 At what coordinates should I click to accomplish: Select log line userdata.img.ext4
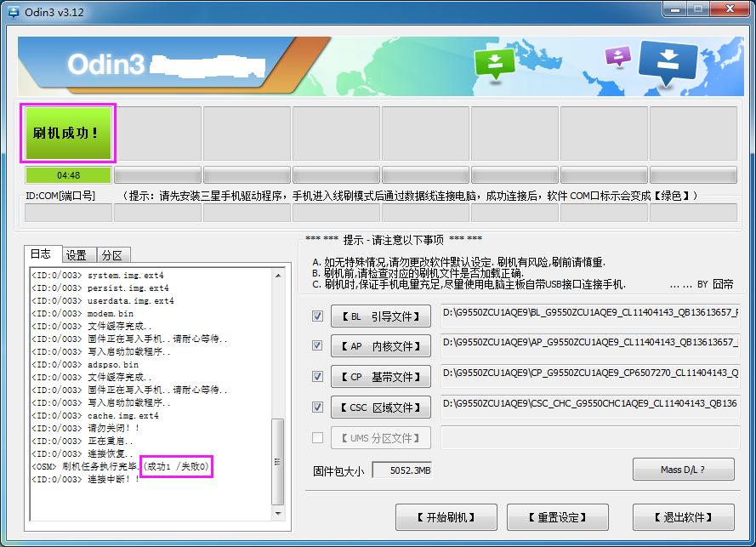tap(103, 300)
